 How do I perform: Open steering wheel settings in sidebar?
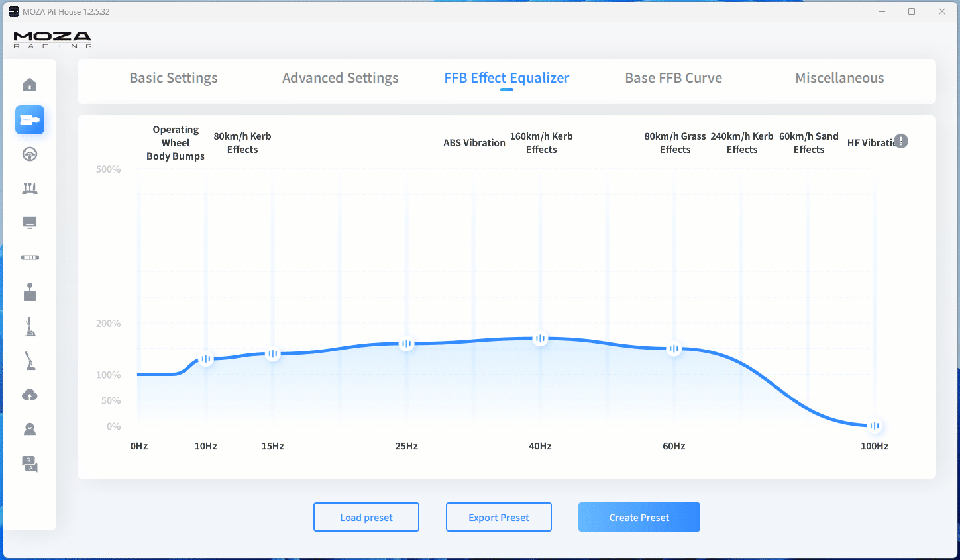coord(30,154)
